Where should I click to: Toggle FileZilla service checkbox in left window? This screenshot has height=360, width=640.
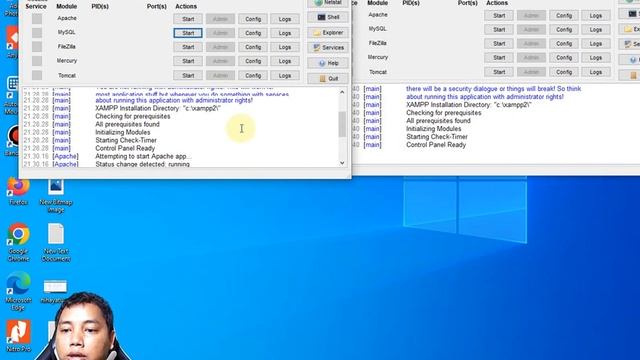[x=37, y=47]
